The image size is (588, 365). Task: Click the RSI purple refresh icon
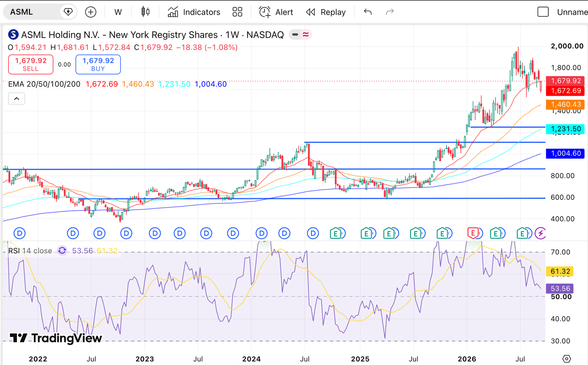(x=62, y=250)
